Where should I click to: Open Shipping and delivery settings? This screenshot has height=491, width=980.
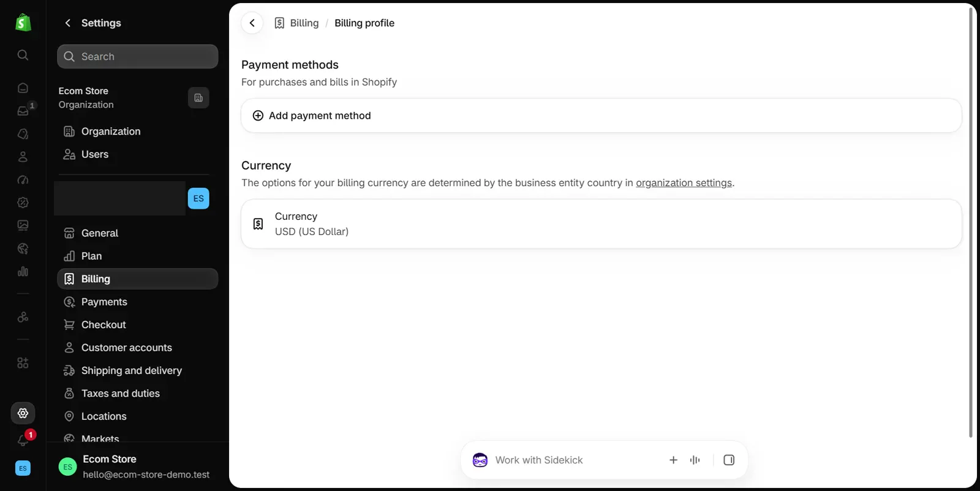point(138,370)
